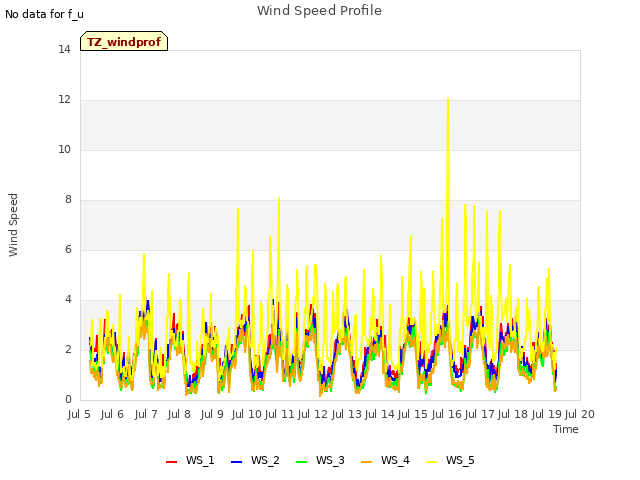This screenshot has height=480, width=640.
Task: Click the Jul 17 x-axis tick label
Action: point(479,414)
